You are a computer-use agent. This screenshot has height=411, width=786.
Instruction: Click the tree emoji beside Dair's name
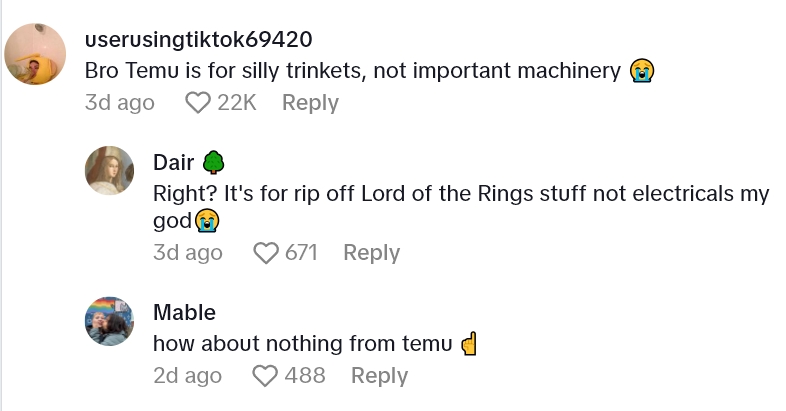pos(212,162)
